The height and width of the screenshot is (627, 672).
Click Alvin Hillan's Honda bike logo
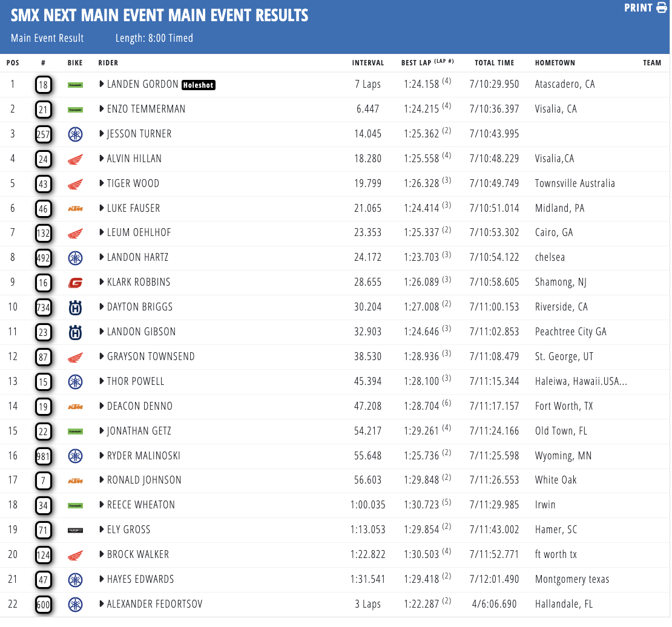pos(75,159)
